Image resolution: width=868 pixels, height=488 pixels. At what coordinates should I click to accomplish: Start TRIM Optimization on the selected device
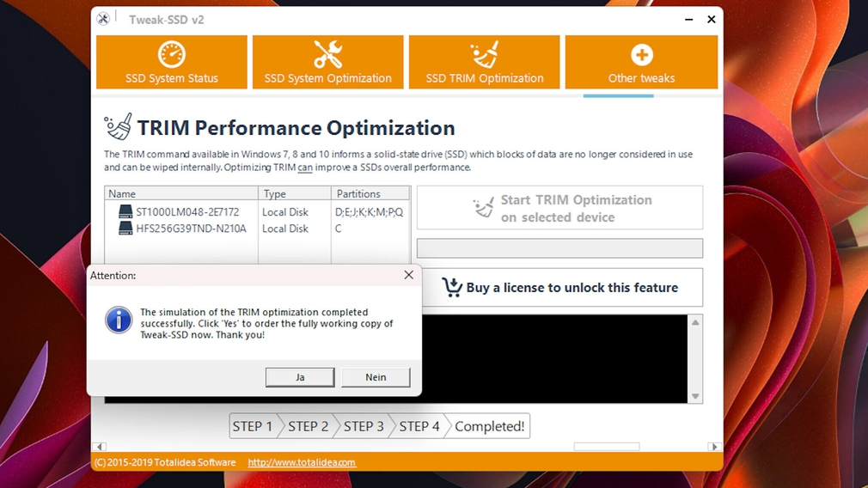pos(559,208)
